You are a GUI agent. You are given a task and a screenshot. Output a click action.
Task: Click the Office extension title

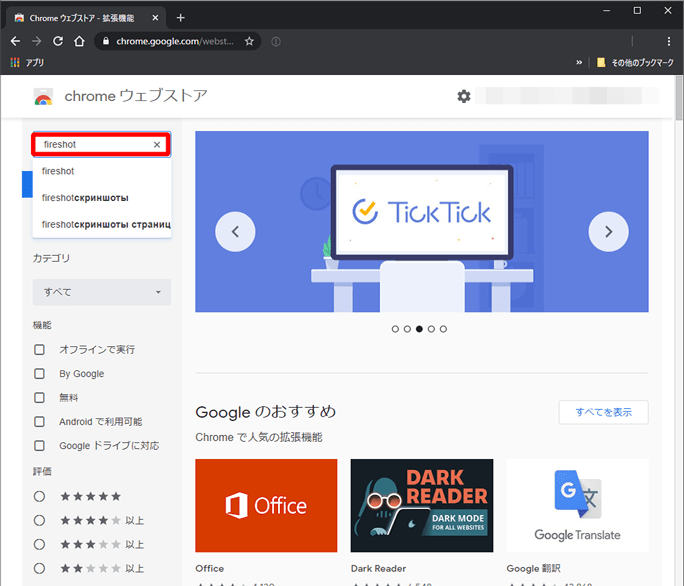click(210, 569)
